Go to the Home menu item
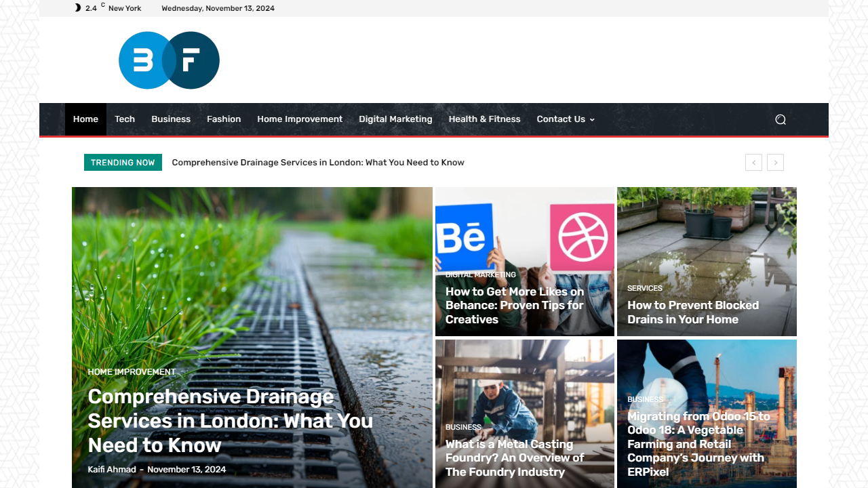Viewport: 868px width, 488px height. click(x=85, y=119)
